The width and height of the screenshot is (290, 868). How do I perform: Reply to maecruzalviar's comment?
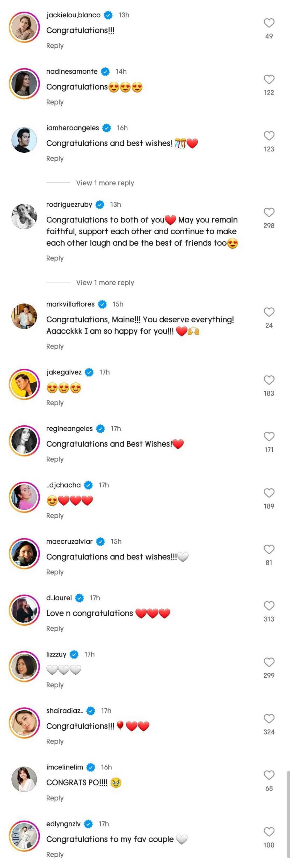point(55,572)
